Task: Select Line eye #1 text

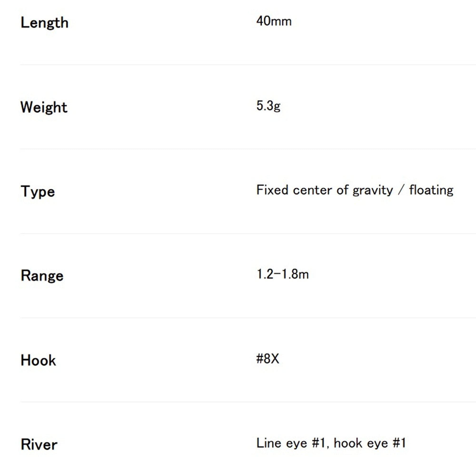Action: pos(293,443)
